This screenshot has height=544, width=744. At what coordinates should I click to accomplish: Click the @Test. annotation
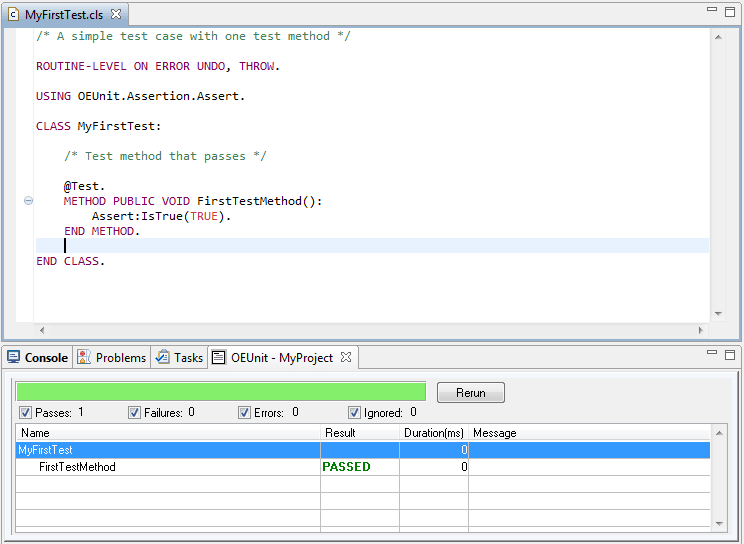[84, 186]
